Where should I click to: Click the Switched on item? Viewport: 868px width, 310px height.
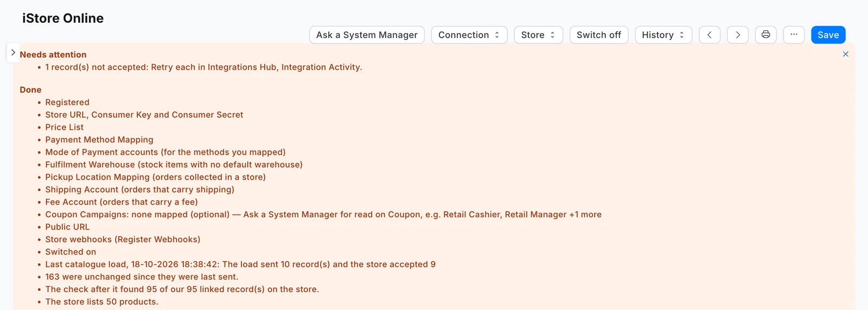(71, 252)
